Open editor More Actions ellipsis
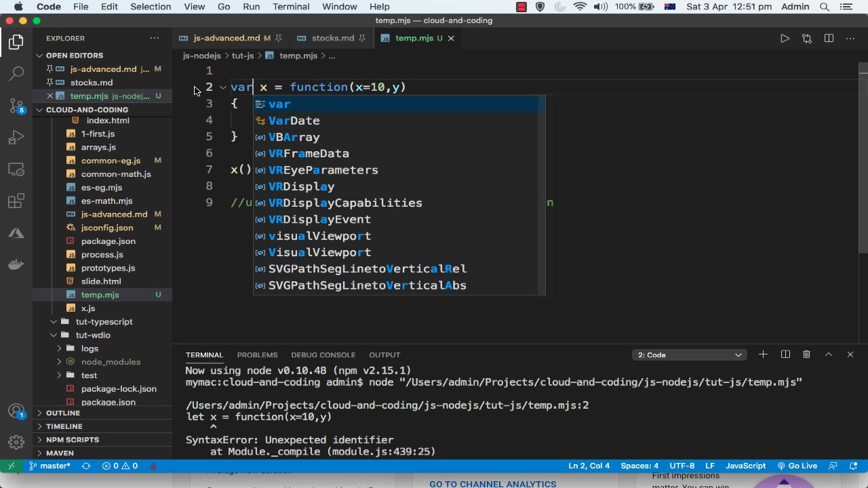Image resolution: width=868 pixels, height=488 pixels. 850,39
